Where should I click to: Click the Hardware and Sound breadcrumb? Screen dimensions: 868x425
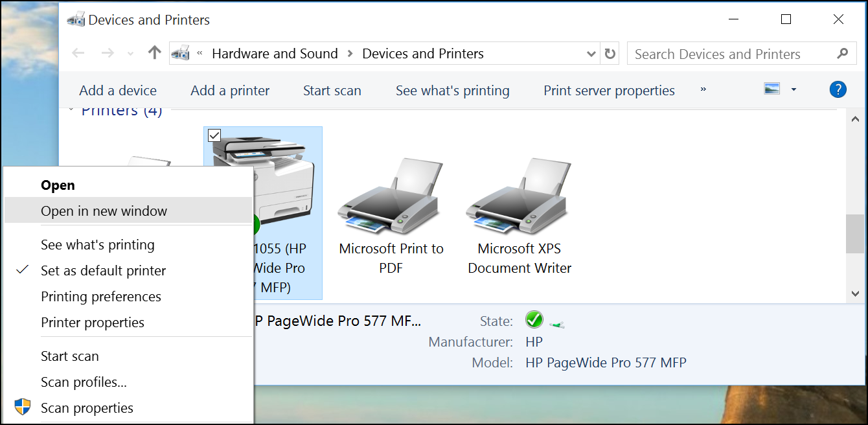click(275, 54)
